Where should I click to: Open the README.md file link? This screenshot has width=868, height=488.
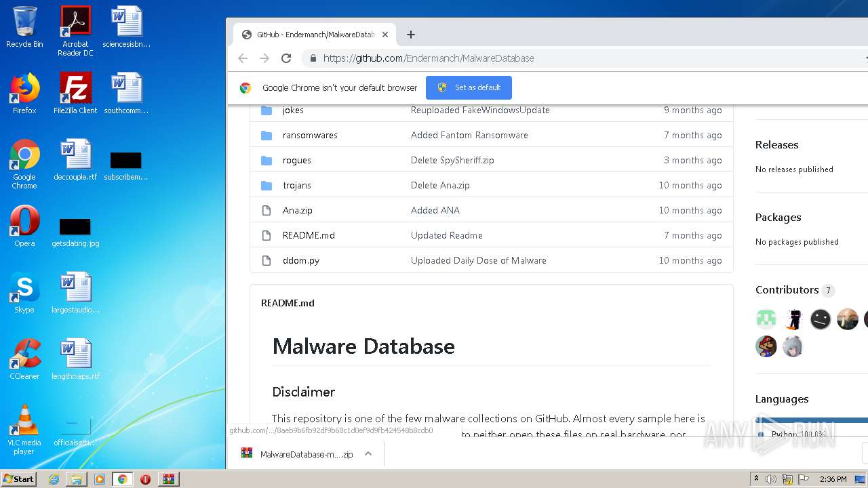pyautogui.click(x=309, y=235)
